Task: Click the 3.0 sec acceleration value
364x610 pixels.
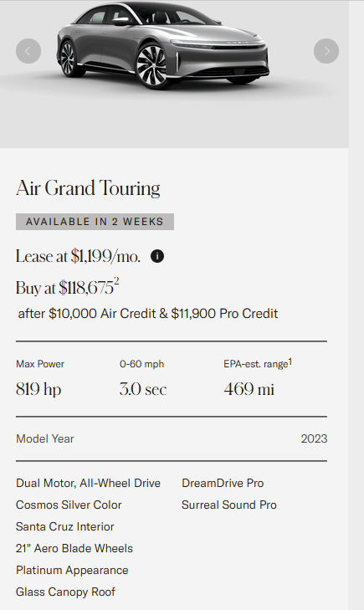Action: [143, 389]
